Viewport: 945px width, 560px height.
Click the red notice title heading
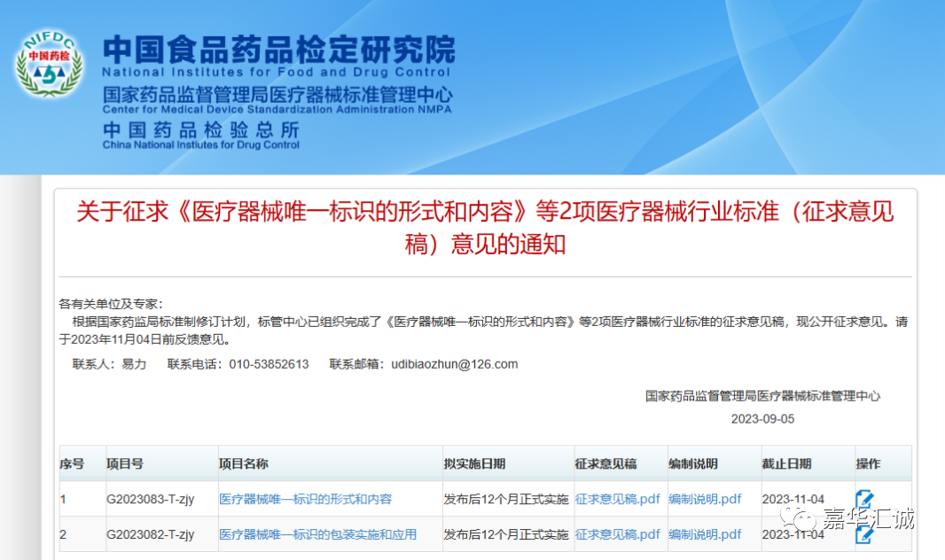tap(485, 227)
